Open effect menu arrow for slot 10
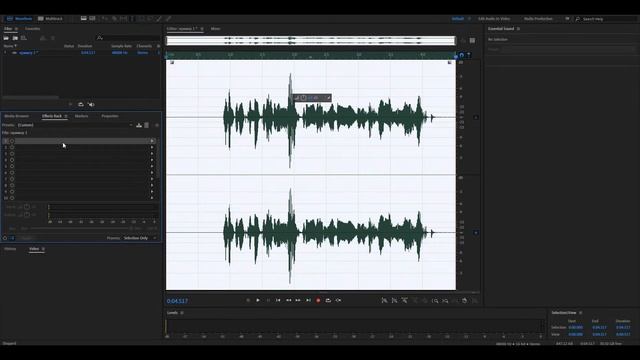This screenshot has height=360, width=640. (x=152, y=198)
